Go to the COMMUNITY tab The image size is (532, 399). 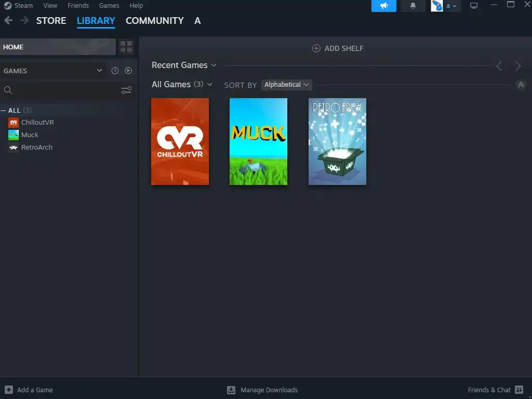click(155, 21)
